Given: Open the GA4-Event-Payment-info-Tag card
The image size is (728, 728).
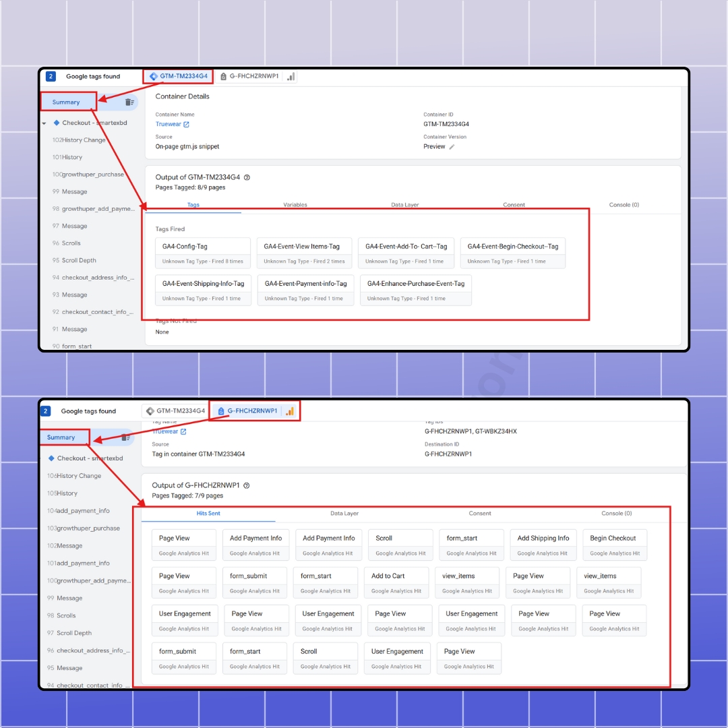Looking at the screenshot, I should click(x=305, y=290).
